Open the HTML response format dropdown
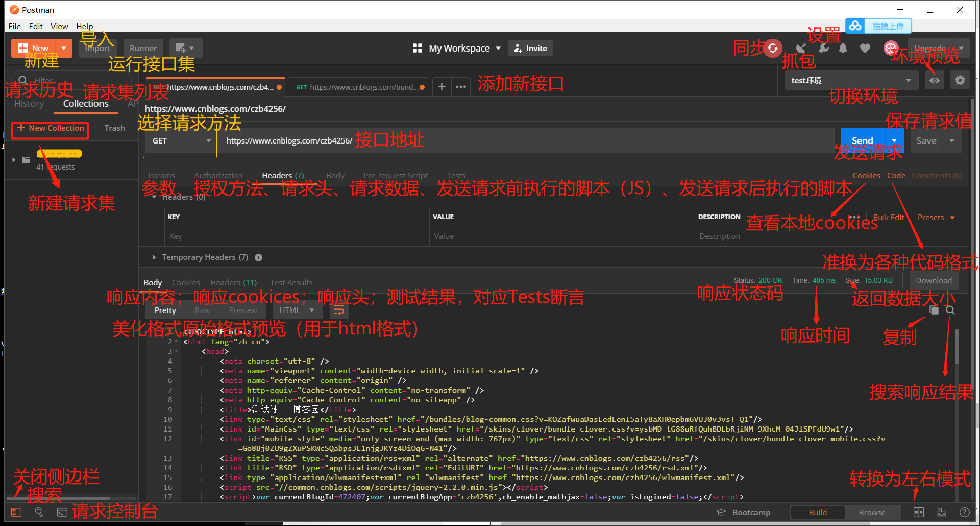Screen dimensions: 980x526 297,310
